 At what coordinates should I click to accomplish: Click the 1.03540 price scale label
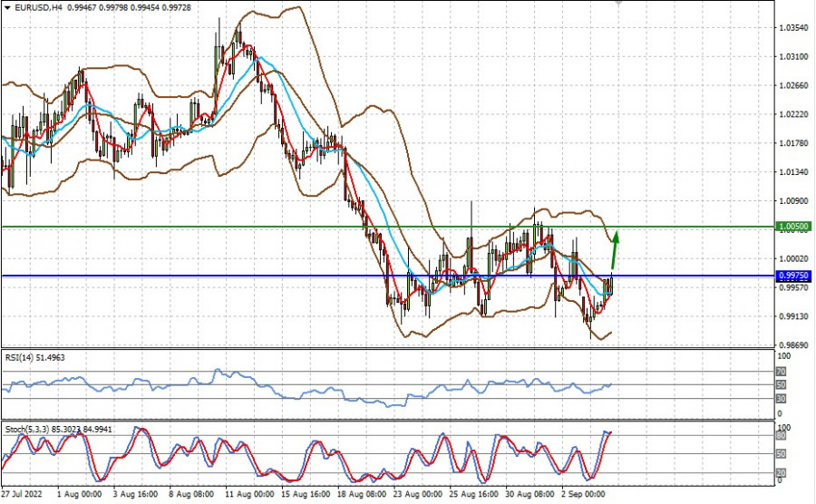coord(793,28)
